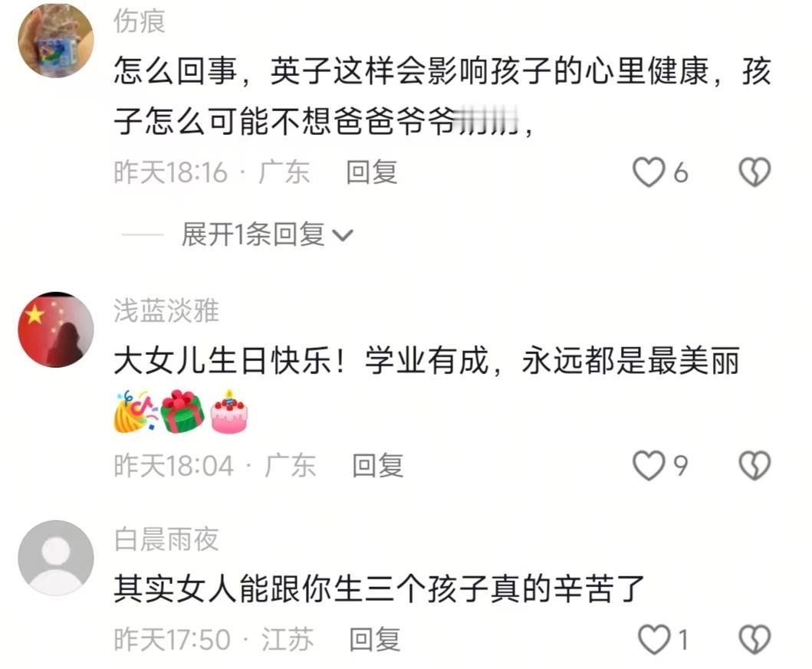
Task: Click the chevron beside 展开1条回复
Action: (343, 235)
